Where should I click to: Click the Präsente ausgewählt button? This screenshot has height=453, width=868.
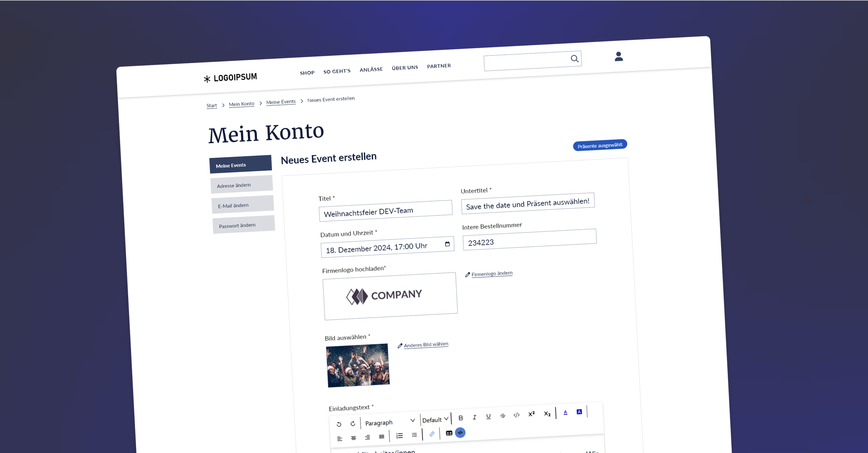click(x=600, y=145)
